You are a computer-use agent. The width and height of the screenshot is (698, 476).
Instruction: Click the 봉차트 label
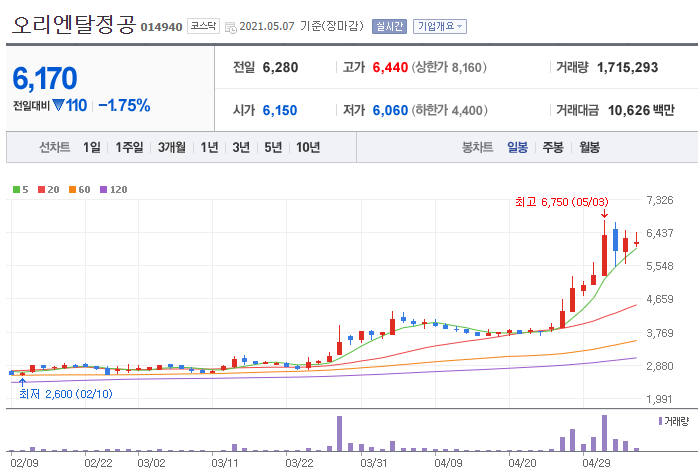tap(478, 147)
